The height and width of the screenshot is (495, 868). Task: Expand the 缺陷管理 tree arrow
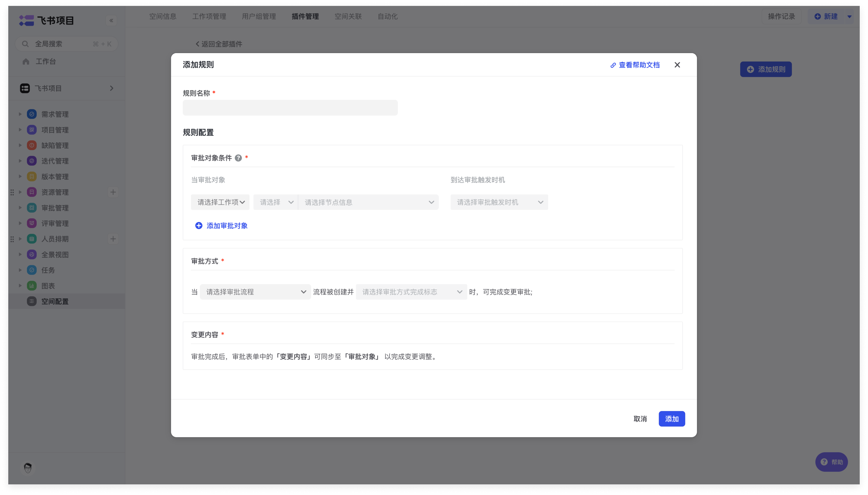(20, 146)
